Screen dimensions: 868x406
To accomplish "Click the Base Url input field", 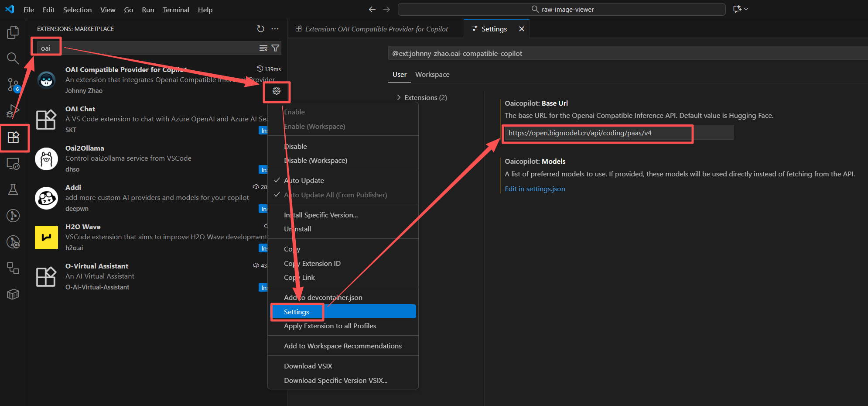I will [619, 133].
